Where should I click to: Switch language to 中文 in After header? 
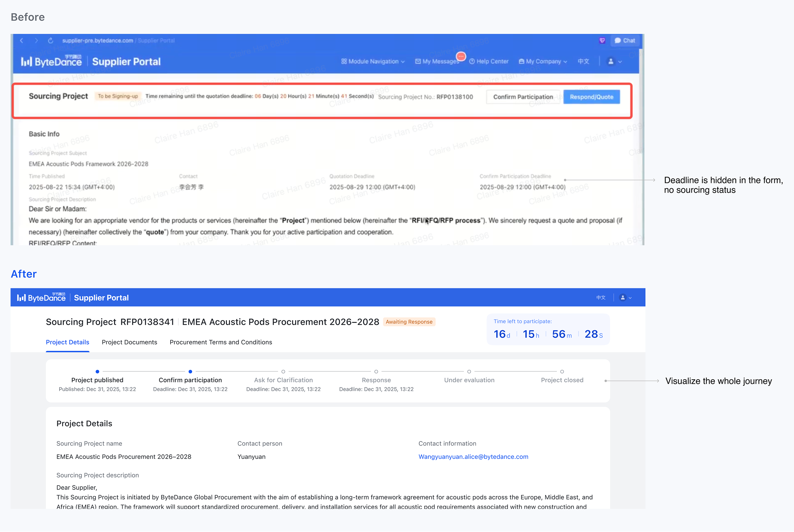coord(601,298)
